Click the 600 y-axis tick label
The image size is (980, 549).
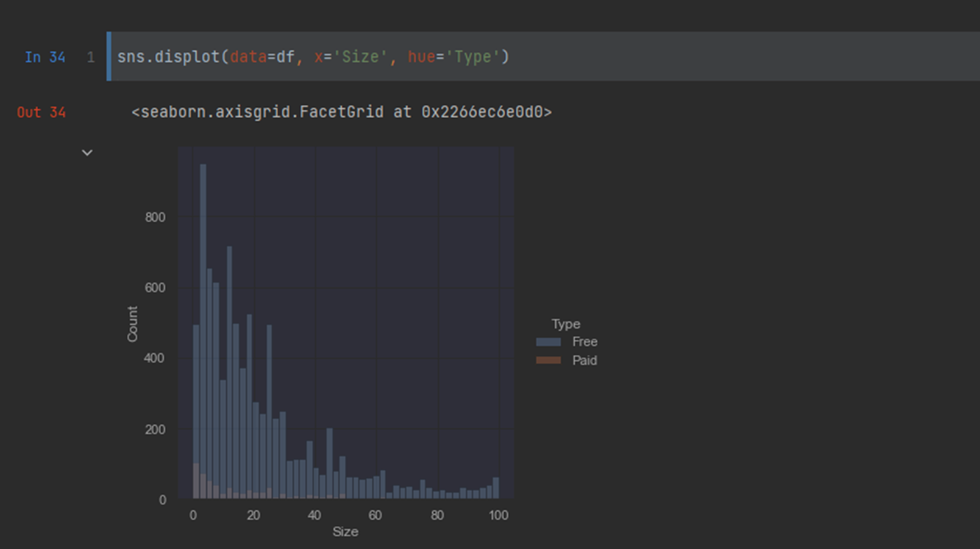[x=155, y=287]
